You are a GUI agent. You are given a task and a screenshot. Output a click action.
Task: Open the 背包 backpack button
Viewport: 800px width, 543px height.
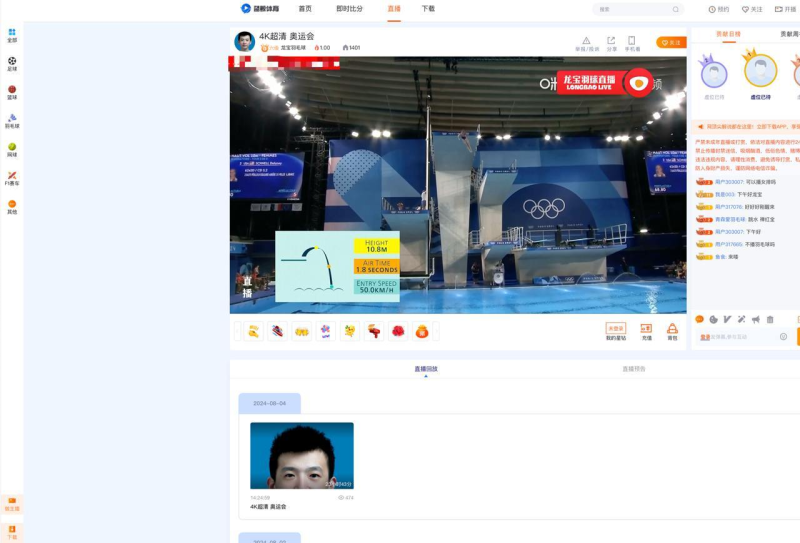click(672, 331)
